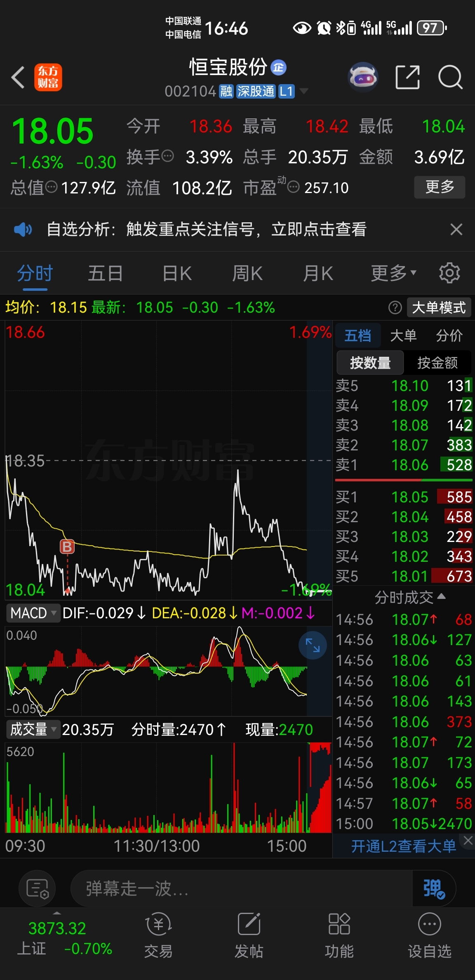The height and width of the screenshot is (980, 475).
Task: Tap the info icon beside 总值
Action: (51, 187)
